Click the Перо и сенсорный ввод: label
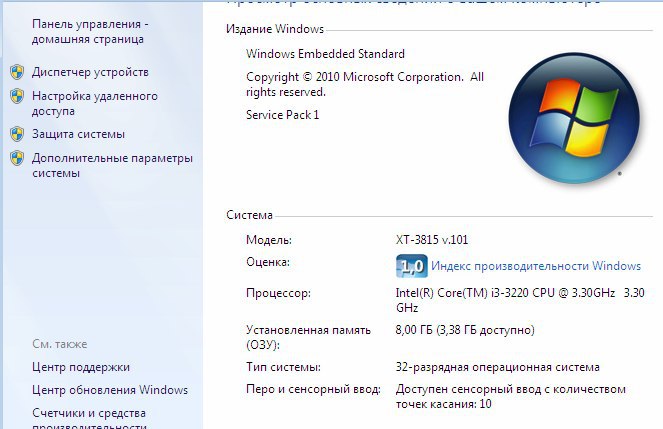Viewport: 663px width, 429px height. [313, 389]
